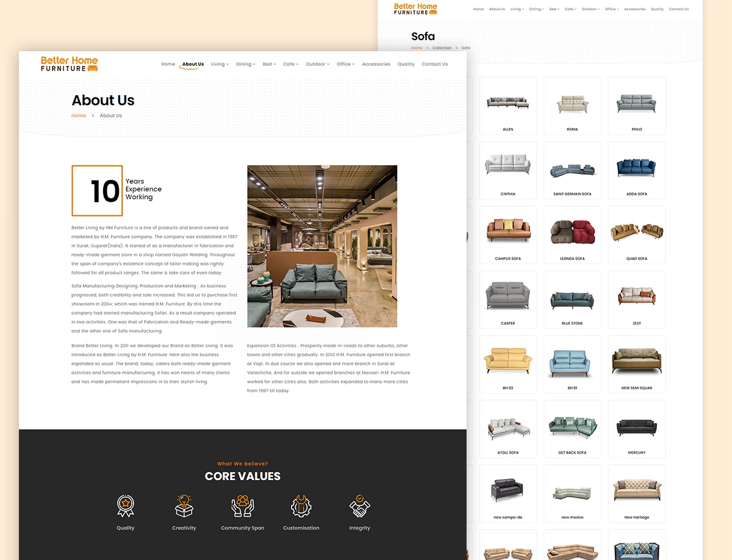Select the ADDA SOFA product card
Viewport: 732px width, 560px height.
click(636, 170)
